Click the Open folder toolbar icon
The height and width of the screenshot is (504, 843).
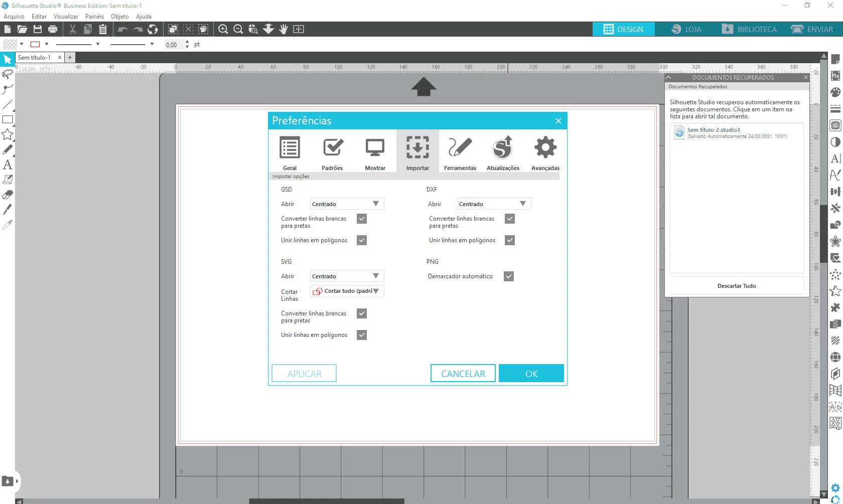pyautogui.click(x=22, y=29)
